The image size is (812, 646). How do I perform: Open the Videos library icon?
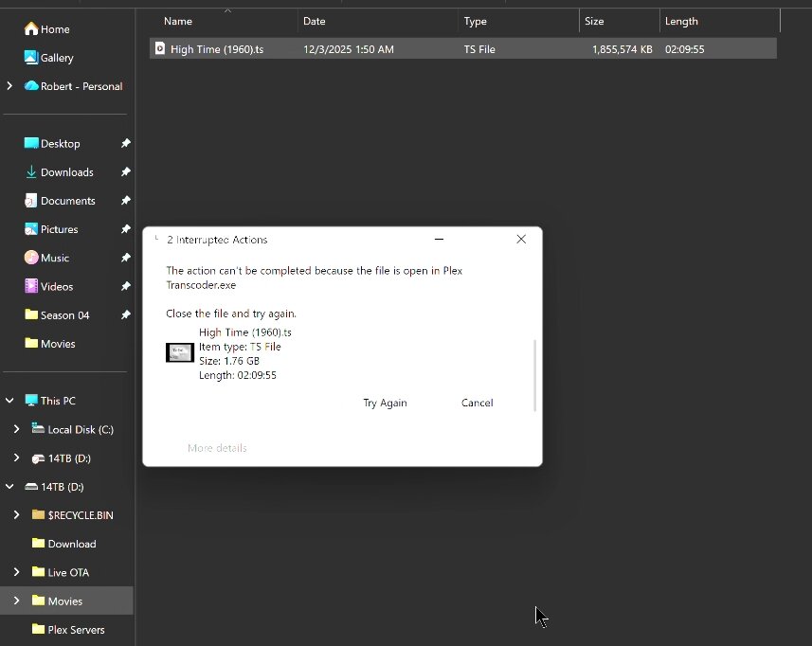(x=31, y=286)
